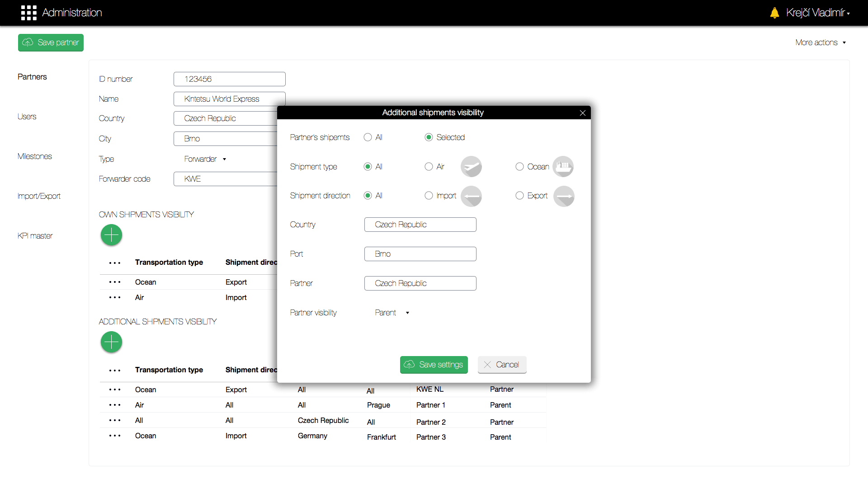Click the airplane icon next to Air option

[x=471, y=166]
